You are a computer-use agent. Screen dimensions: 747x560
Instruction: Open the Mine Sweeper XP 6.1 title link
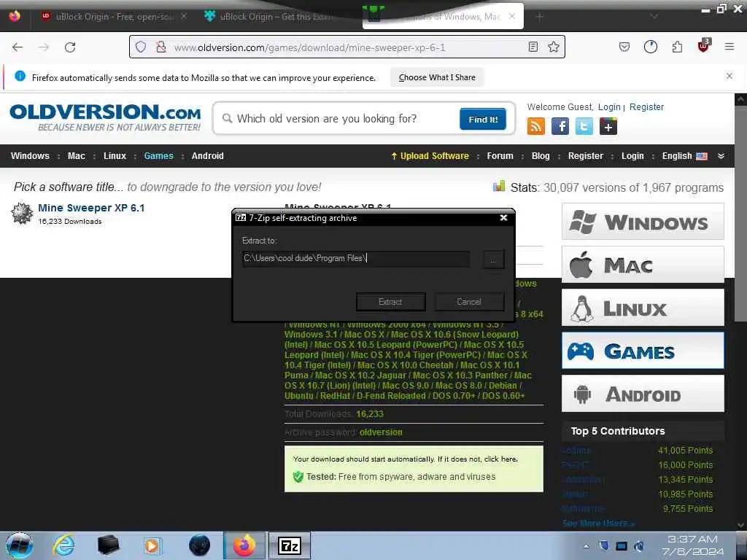[91, 208]
